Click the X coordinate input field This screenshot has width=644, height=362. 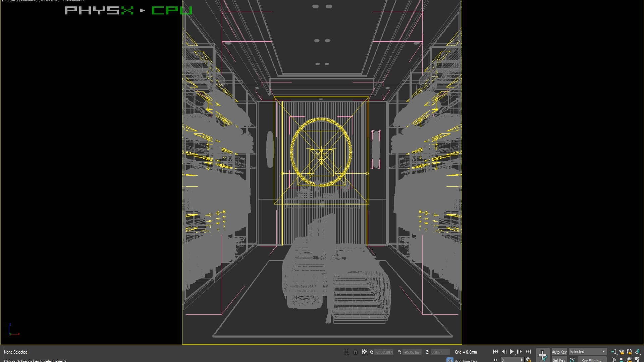tap(384, 352)
